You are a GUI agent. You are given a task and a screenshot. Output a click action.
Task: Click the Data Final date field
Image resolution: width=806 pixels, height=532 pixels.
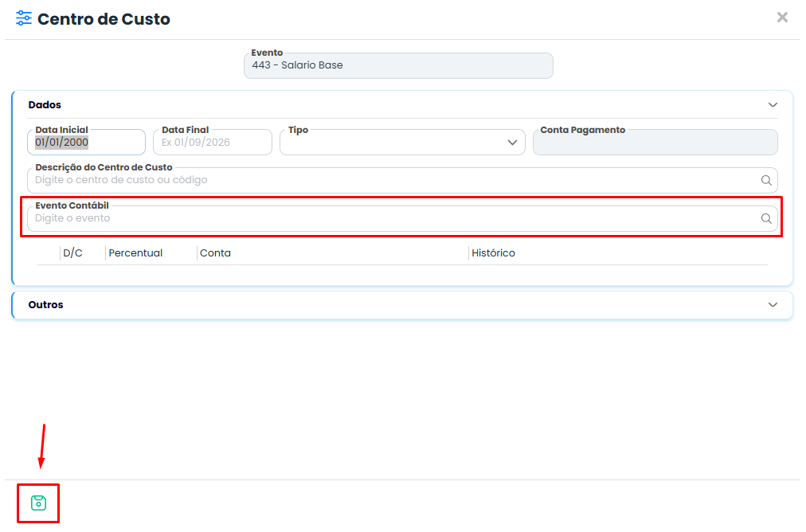[213, 143]
